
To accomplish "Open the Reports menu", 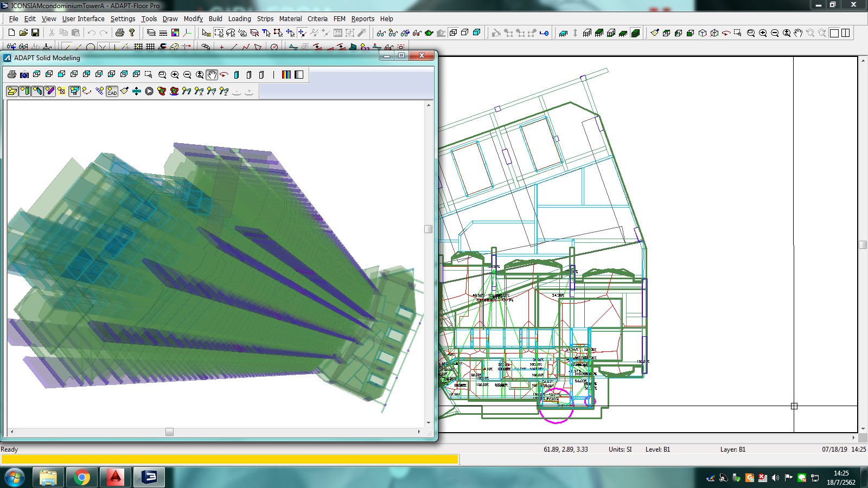I will coord(362,18).
